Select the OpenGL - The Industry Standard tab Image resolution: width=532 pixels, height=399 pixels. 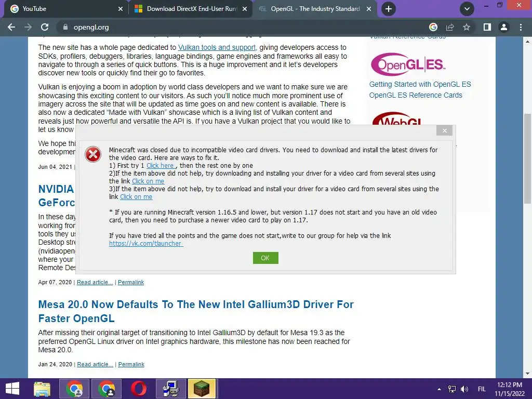click(315, 9)
